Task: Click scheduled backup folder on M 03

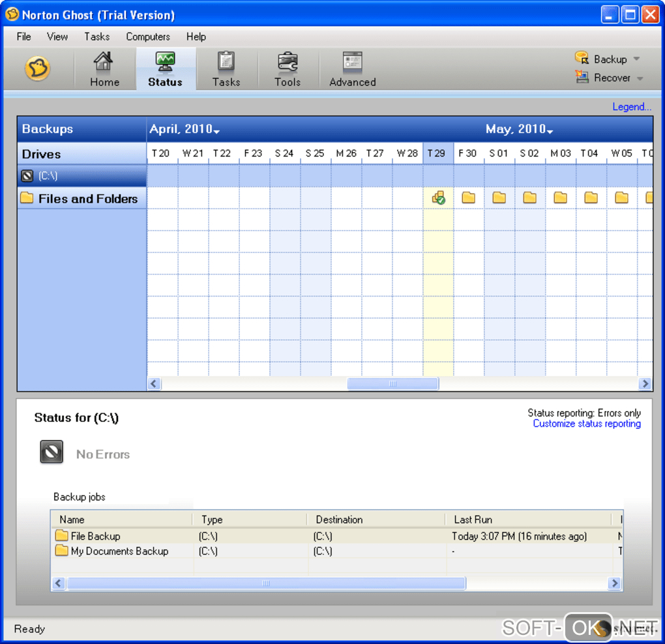Action: [x=560, y=198]
